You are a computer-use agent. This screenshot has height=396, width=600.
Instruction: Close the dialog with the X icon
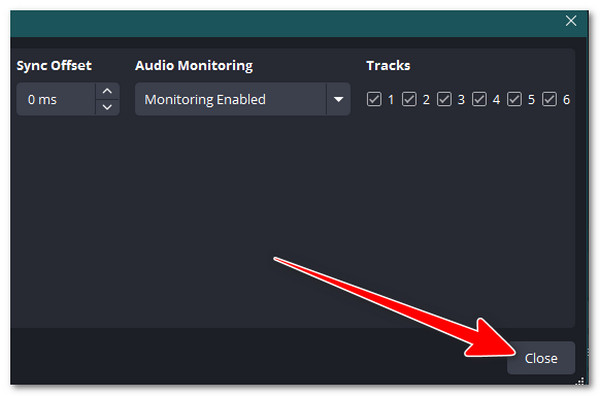tap(571, 21)
